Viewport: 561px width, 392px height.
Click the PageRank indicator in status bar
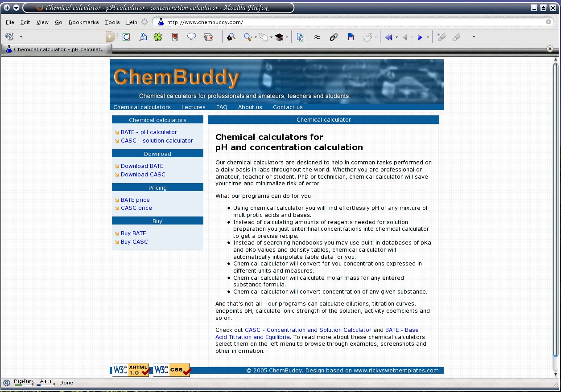pyautogui.click(x=23, y=382)
